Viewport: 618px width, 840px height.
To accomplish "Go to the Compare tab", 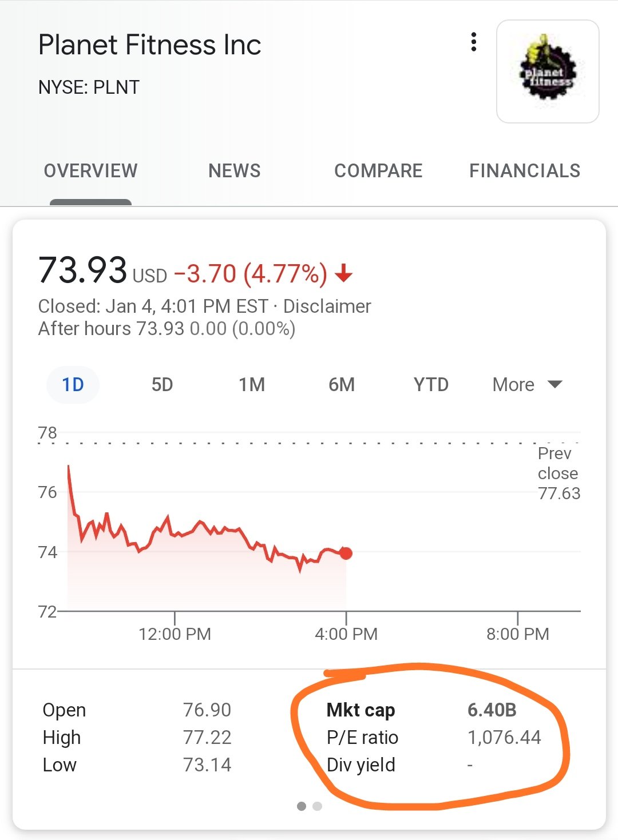I will coord(378,170).
